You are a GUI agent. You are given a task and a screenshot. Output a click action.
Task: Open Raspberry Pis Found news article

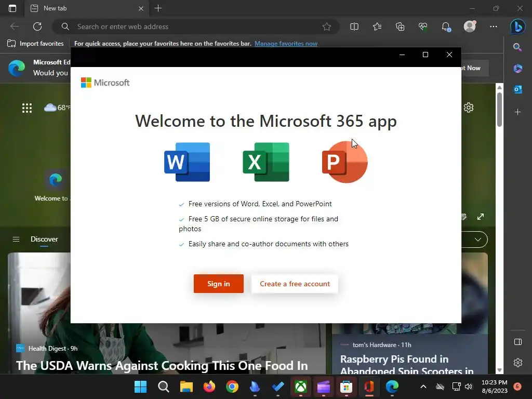pyautogui.click(x=407, y=365)
